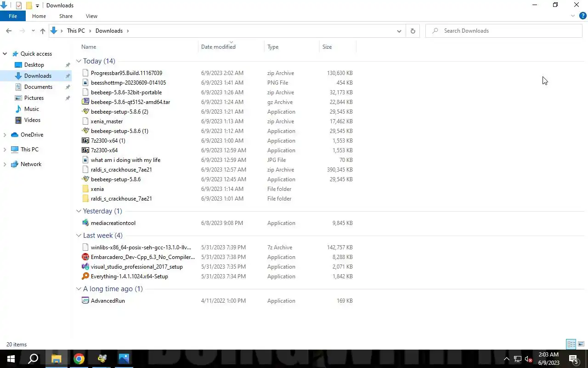Image resolution: width=588 pixels, height=368 pixels.
Task: Select Music in the navigation pane
Action: [x=31, y=109]
